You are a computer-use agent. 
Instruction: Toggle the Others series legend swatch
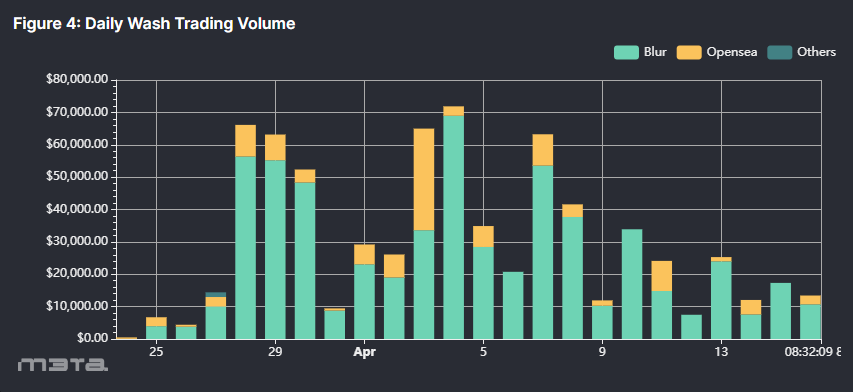click(x=779, y=52)
